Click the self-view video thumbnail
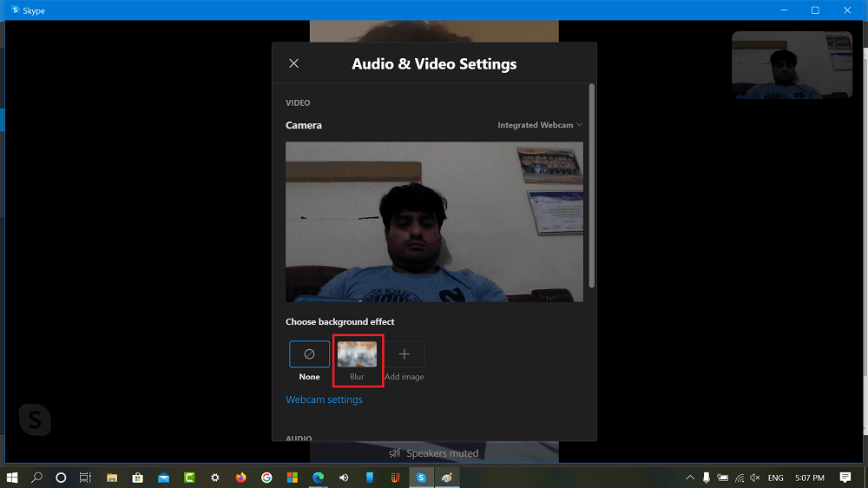The width and height of the screenshot is (868, 488). click(x=792, y=65)
